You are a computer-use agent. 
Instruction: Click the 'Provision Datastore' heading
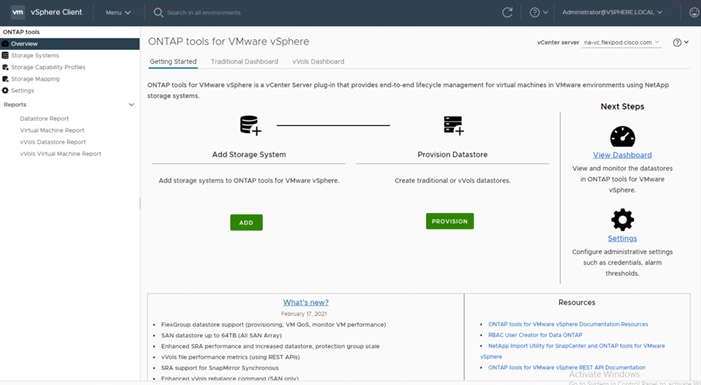pos(452,155)
